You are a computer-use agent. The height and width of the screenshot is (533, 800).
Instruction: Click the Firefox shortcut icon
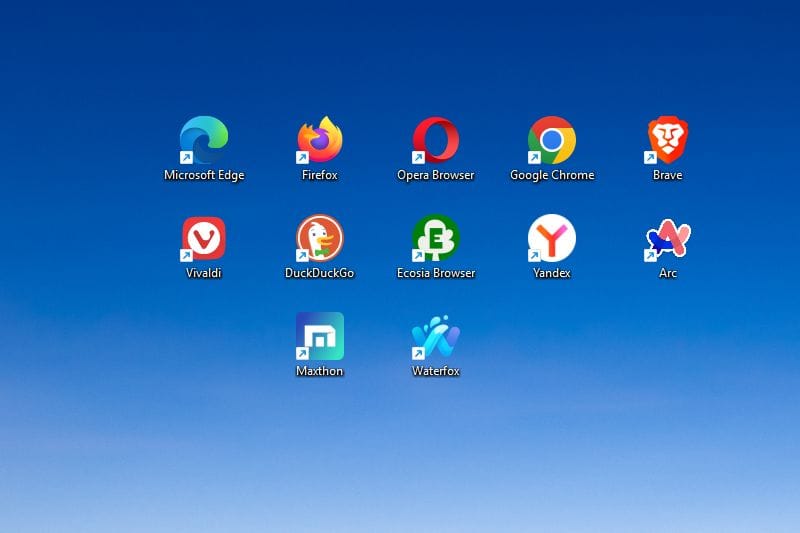[320, 140]
